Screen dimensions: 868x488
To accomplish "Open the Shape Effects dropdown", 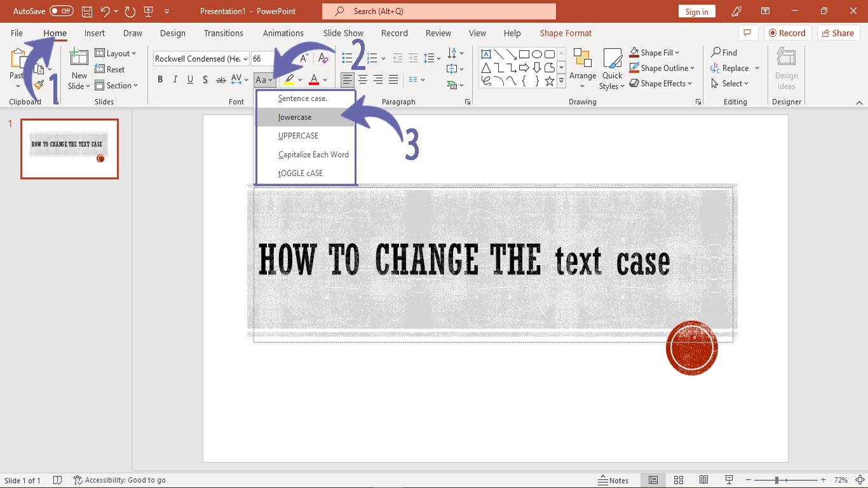I will (660, 83).
